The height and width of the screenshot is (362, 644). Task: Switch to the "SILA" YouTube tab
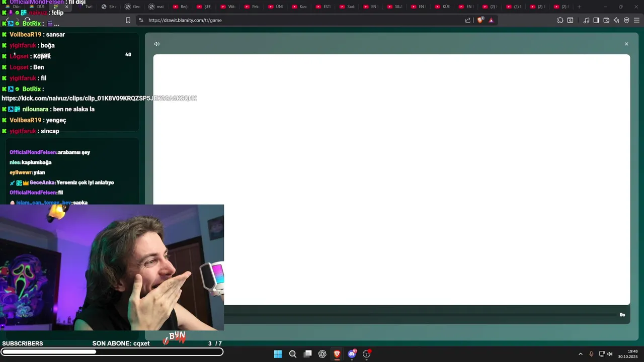395,7
